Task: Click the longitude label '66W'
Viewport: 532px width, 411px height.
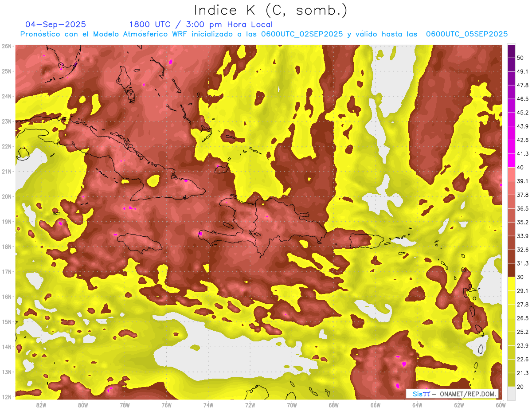Action: pos(376,405)
